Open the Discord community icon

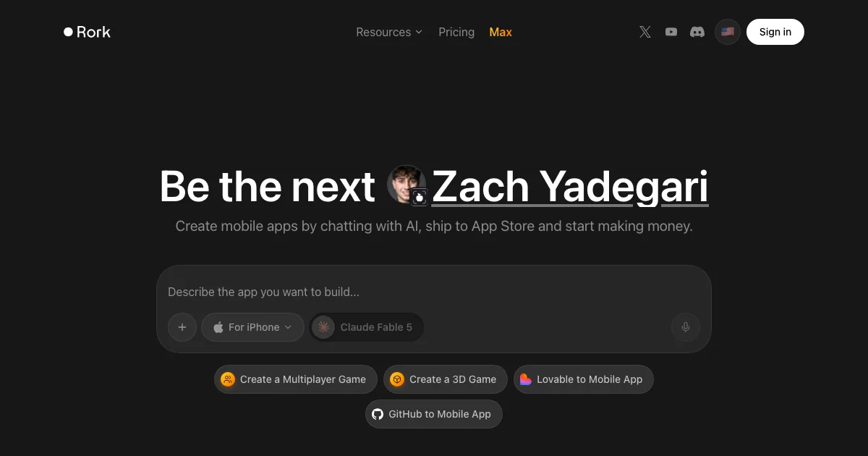pyautogui.click(x=697, y=32)
